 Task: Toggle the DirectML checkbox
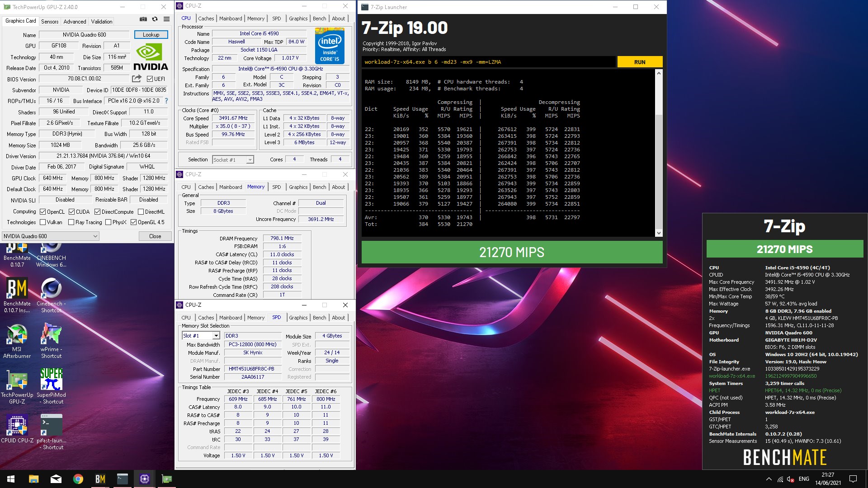click(141, 211)
